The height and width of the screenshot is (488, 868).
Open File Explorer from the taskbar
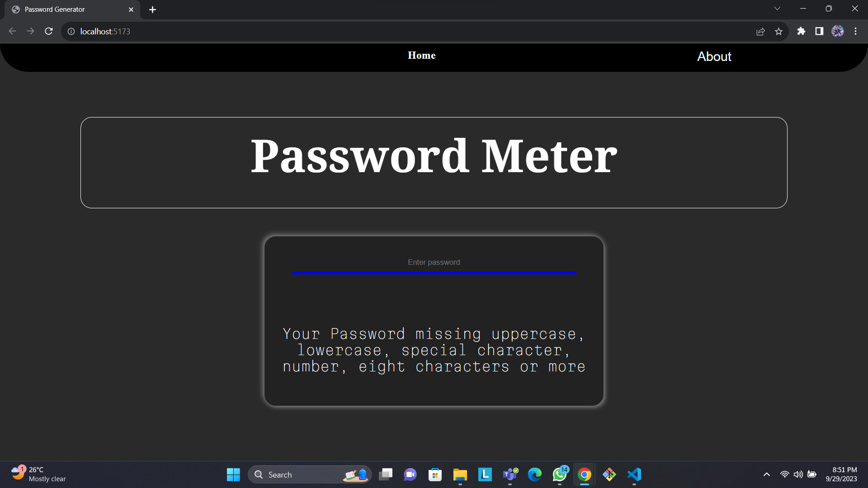pyautogui.click(x=460, y=474)
